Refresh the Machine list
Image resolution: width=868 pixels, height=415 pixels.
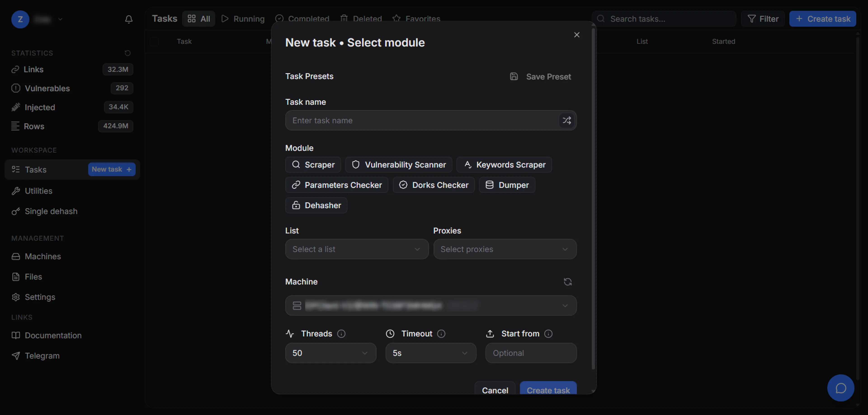click(x=568, y=282)
